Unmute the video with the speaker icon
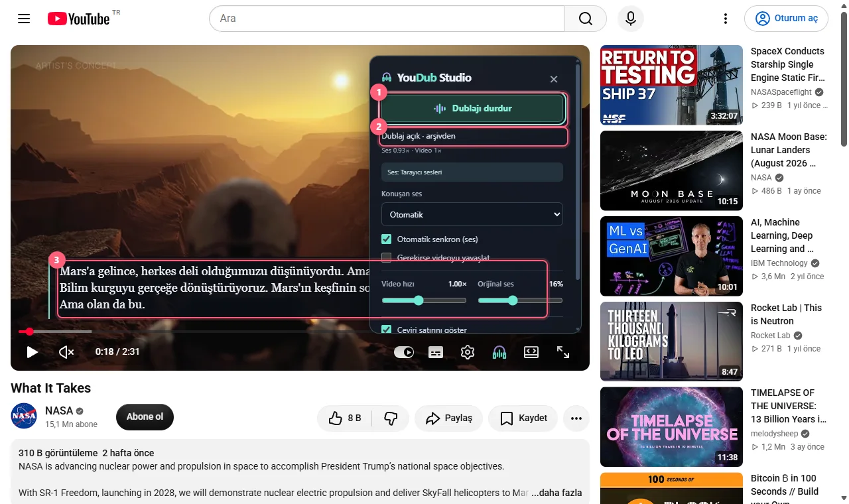849x504 pixels. 66,352
